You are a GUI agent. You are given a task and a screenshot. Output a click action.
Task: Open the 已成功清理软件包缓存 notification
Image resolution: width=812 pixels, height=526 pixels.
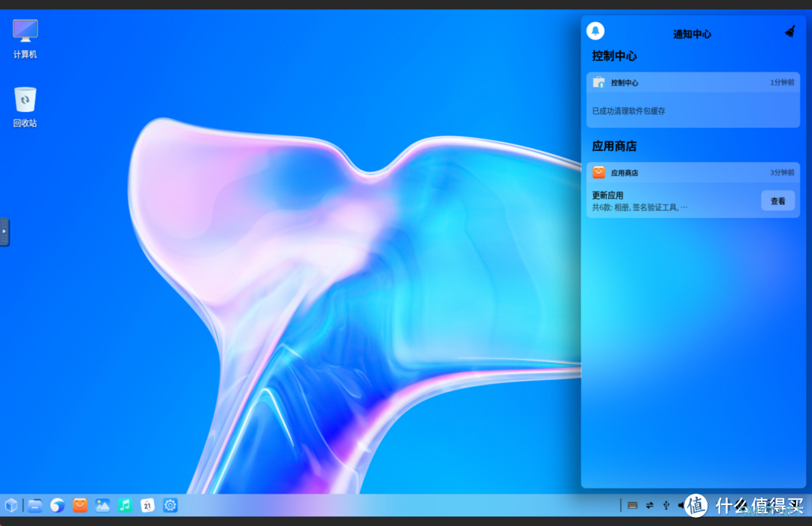click(693, 100)
